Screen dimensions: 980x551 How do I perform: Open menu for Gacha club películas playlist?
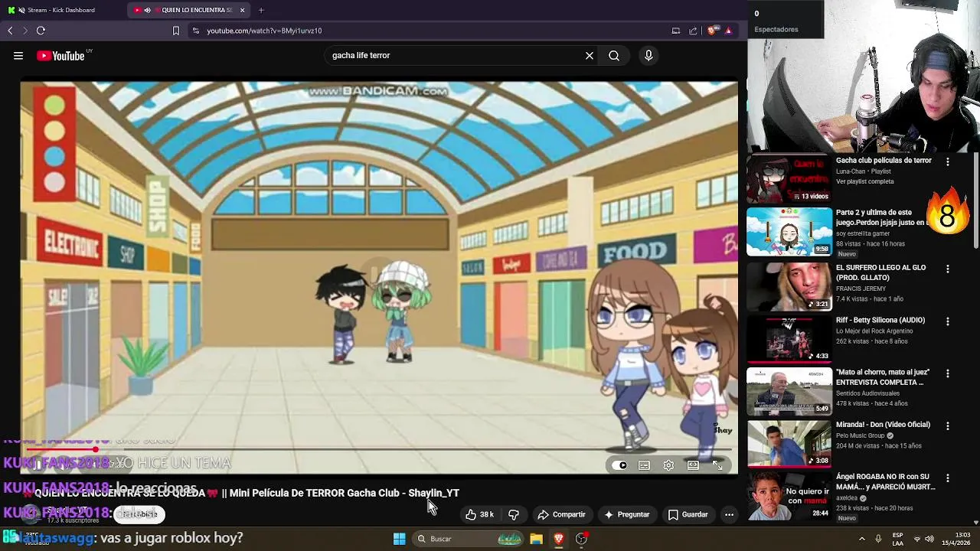tap(948, 162)
